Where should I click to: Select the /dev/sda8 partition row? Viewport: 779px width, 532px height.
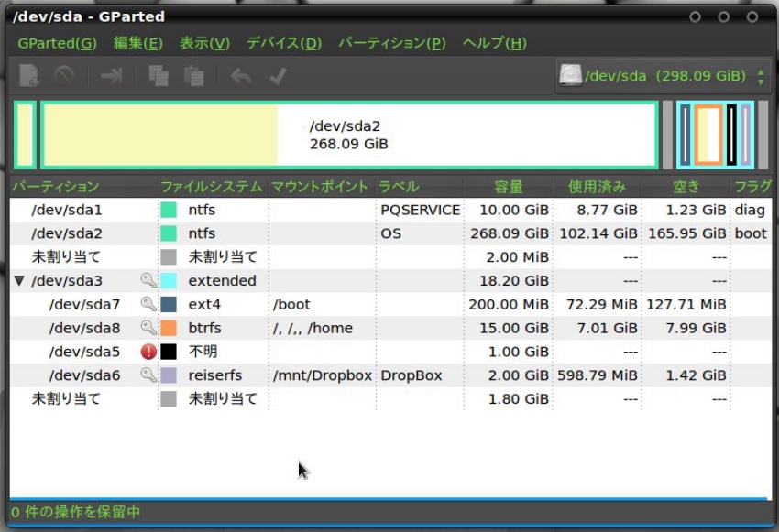coord(390,328)
